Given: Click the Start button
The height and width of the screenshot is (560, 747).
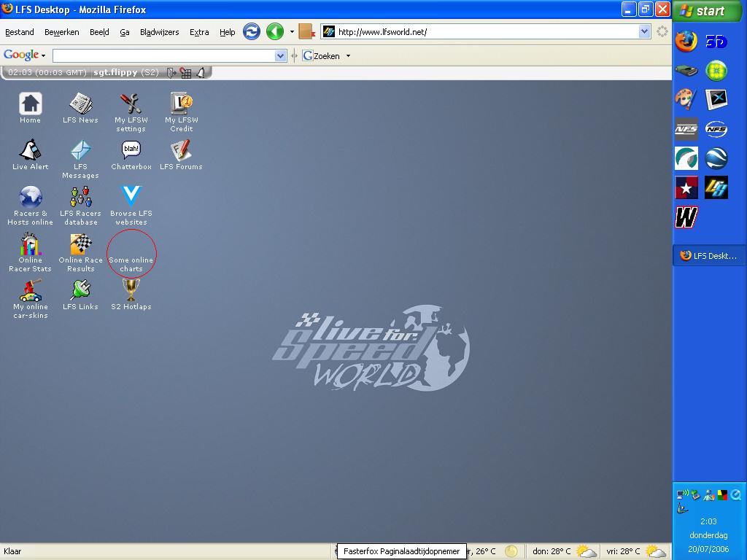Looking at the screenshot, I should [x=707, y=10].
